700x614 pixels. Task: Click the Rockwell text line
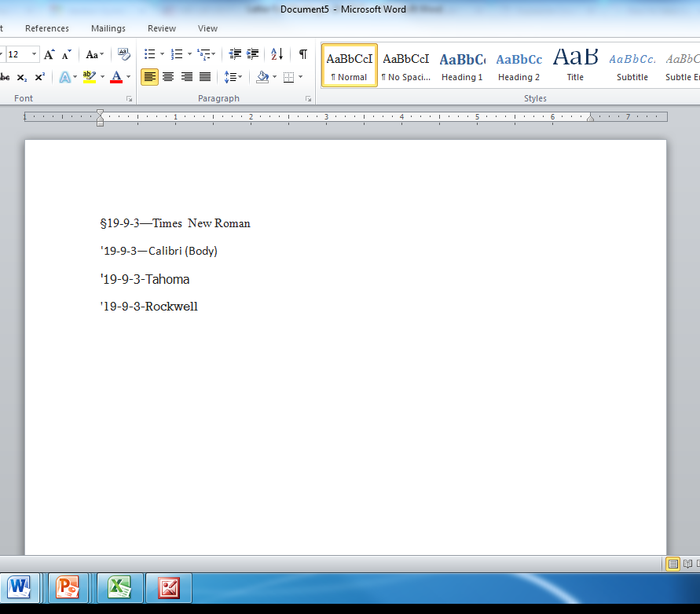point(148,306)
